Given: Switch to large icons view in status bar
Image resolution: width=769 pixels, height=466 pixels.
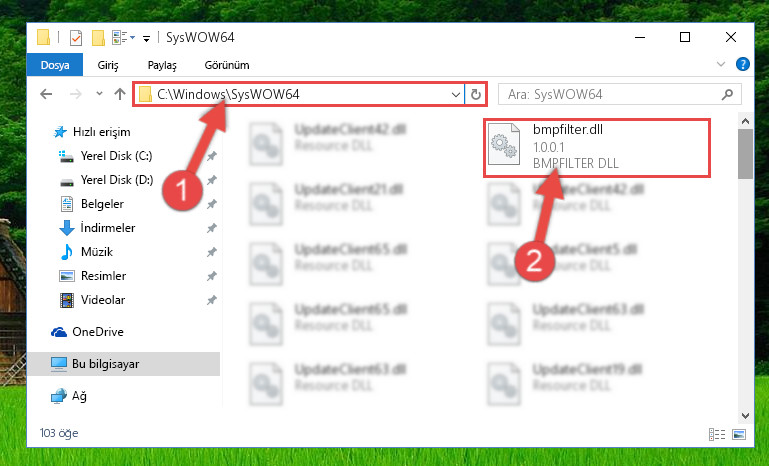Looking at the screenshot, I should tap(739, 434).
